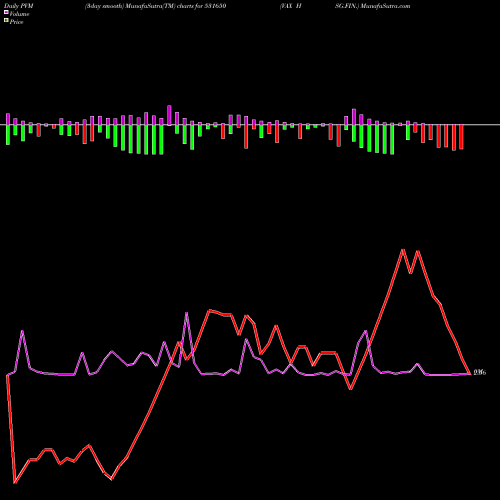
Task: Click the end value label beside the lines
Action: point(480,372)
